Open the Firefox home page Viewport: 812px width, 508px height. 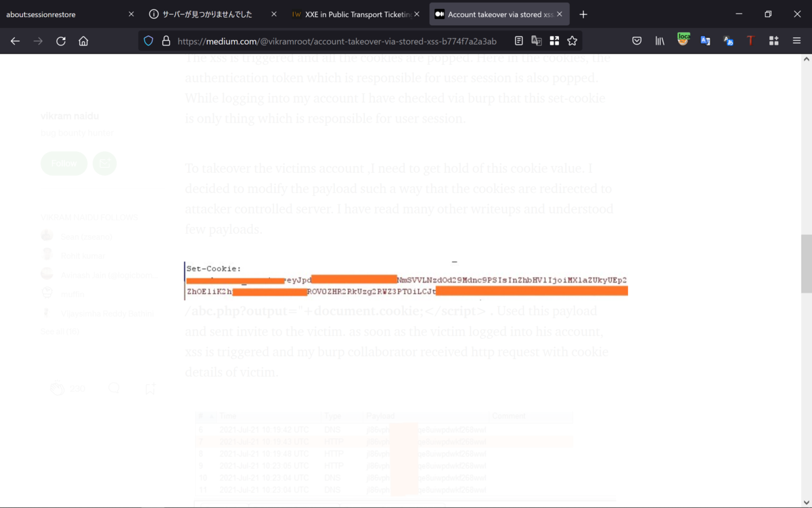point(83,41)
